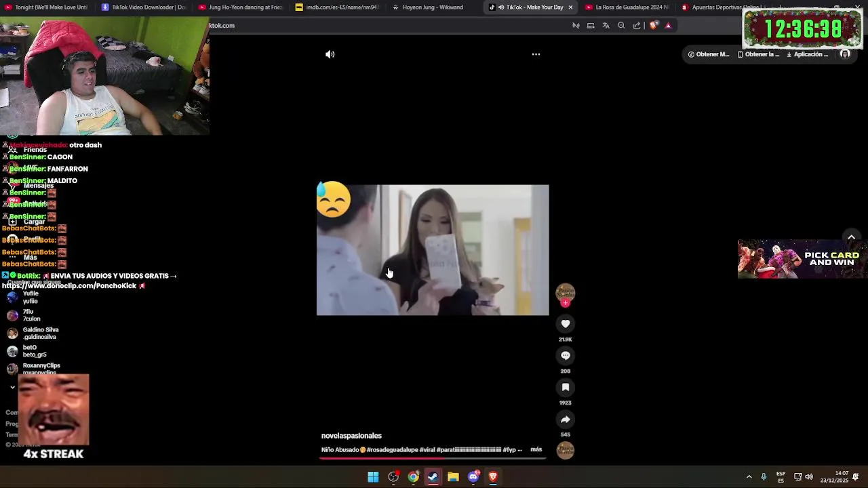Open the volume control in the system tray
The image size is (868, 488).
[x=809, y=477]
